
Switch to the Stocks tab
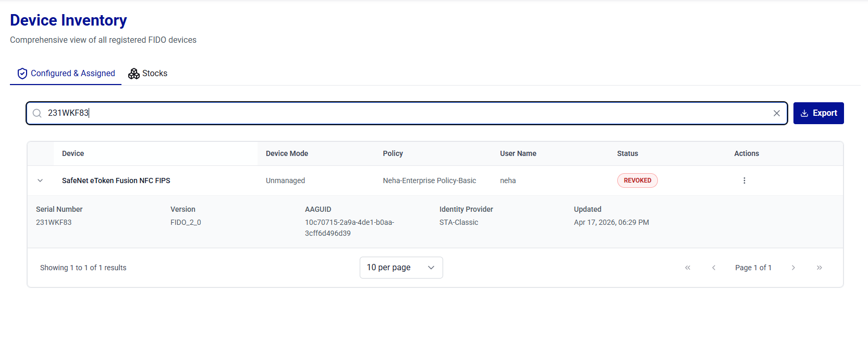pos(148,74)
